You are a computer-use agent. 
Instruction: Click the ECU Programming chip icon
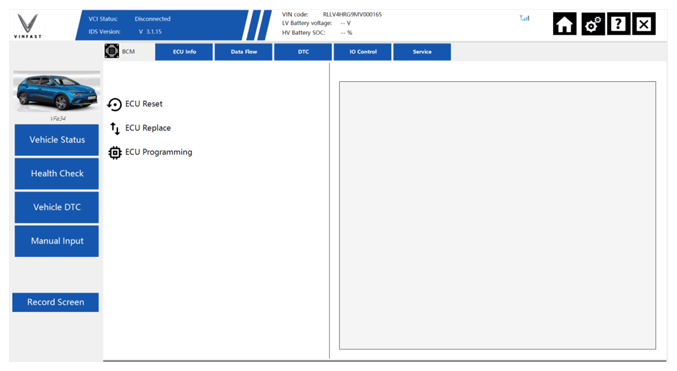115,152
